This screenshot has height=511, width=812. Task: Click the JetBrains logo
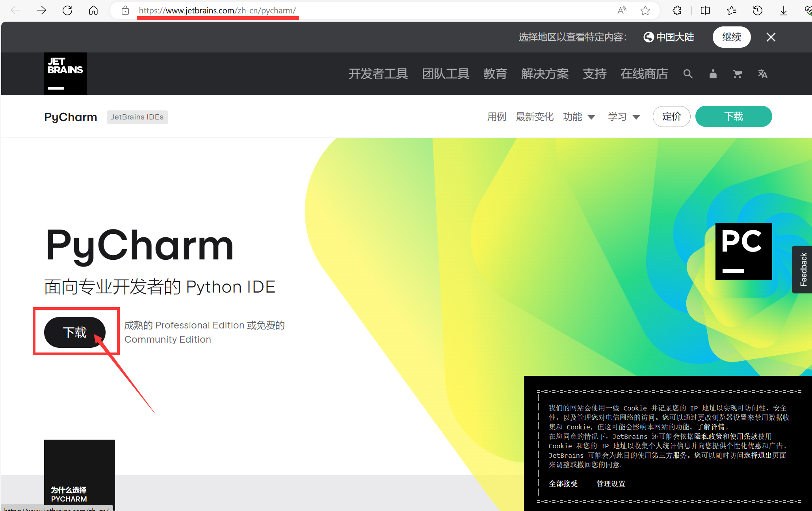[65, 74]
